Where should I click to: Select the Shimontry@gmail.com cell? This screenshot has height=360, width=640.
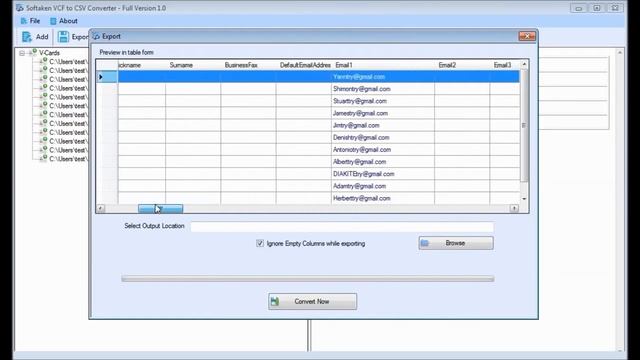point(382,89)
